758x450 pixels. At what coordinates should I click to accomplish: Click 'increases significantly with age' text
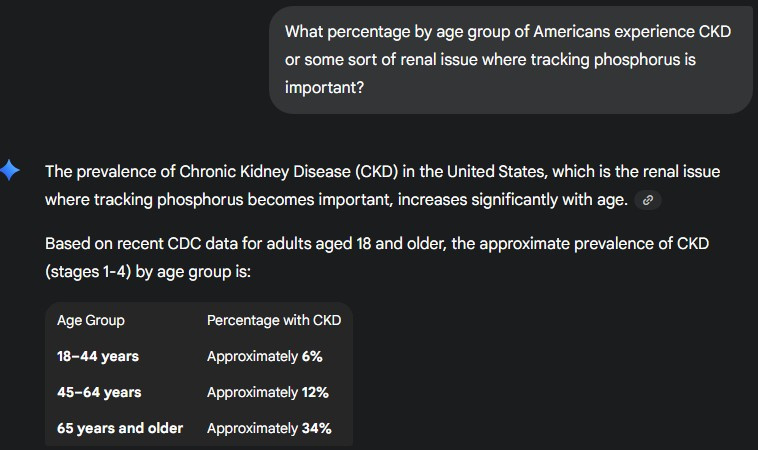point(512,200)
